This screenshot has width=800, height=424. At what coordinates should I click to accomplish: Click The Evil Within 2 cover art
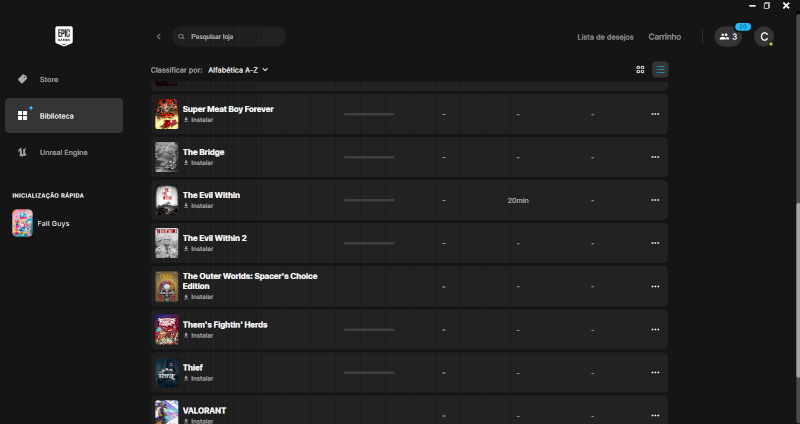166,243
